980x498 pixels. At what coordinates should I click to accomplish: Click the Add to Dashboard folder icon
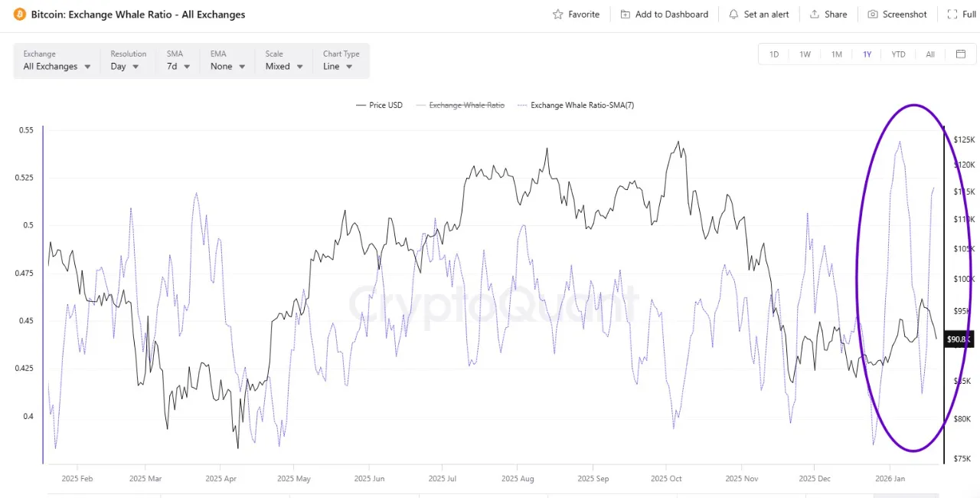[x=624, y=14]
